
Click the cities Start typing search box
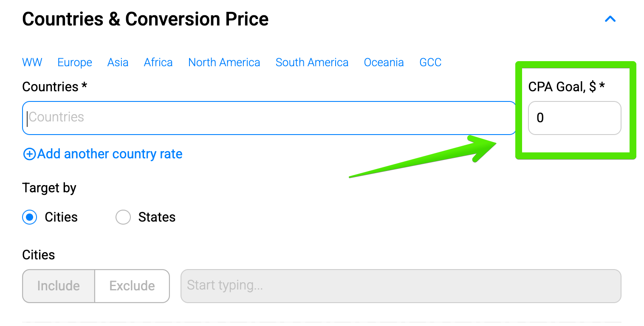click(x=401, y=286)
